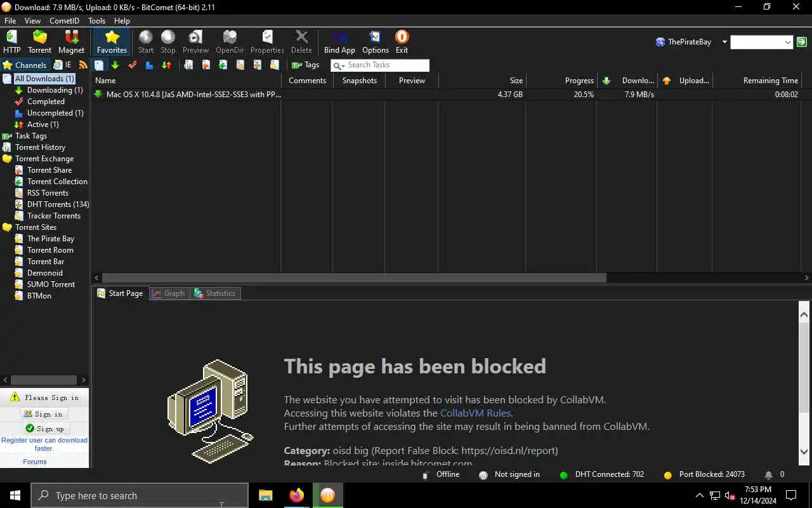Click the Bind App toolbar icon

tap(339, 42)
